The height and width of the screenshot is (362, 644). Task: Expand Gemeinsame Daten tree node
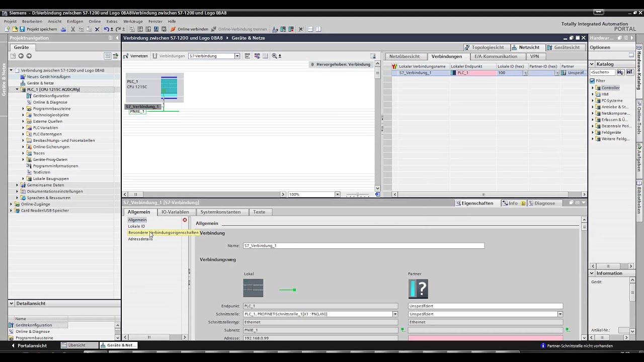17,185
